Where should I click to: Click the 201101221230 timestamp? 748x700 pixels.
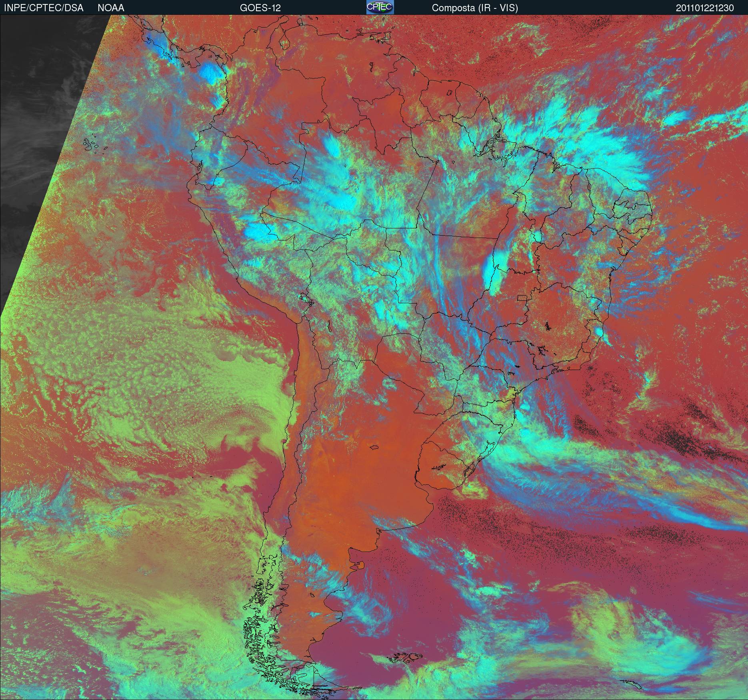coord(705,8)
